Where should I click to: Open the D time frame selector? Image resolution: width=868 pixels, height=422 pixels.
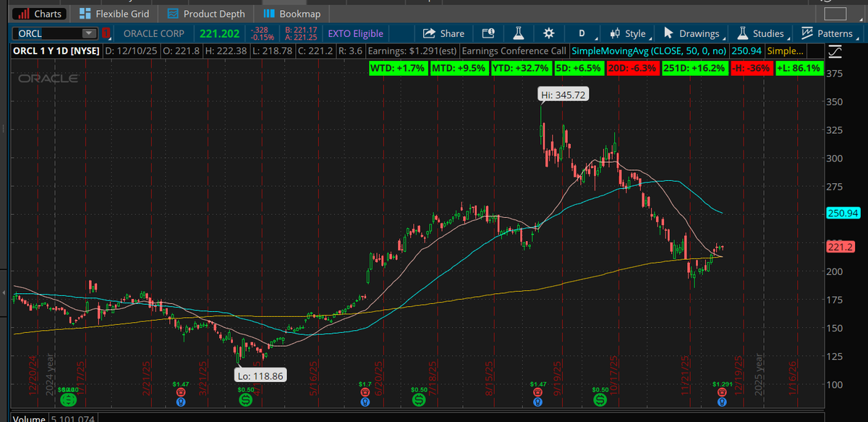pos(584,33)
